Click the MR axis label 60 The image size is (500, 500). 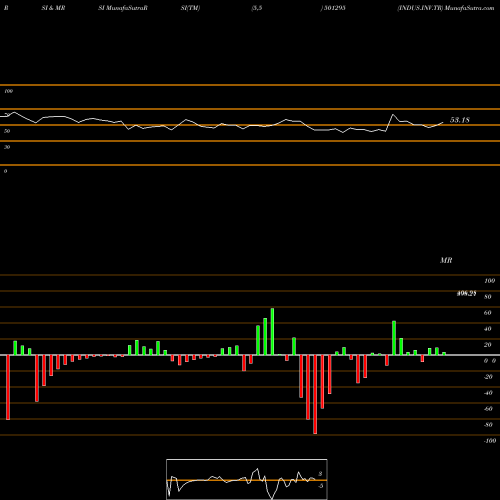488,313
